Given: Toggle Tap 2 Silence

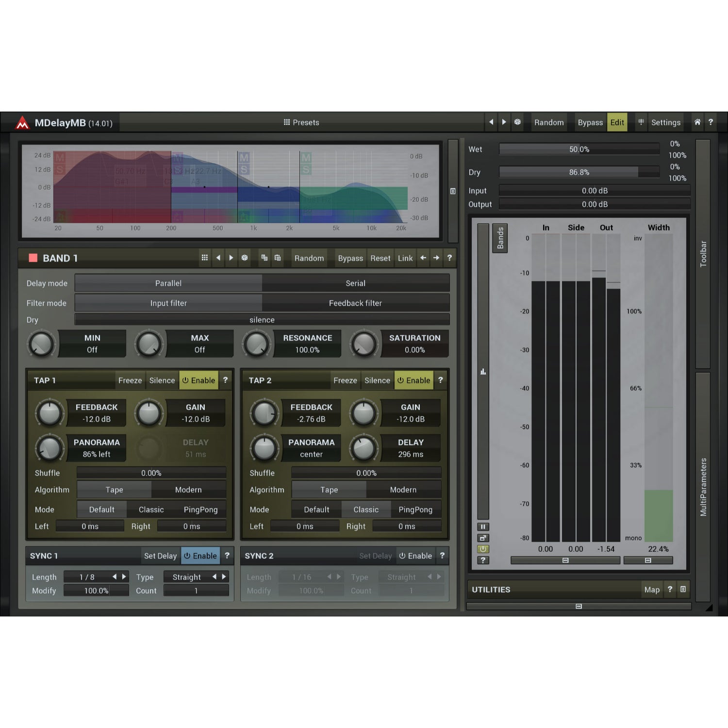Looking at the screenshot, I should pos(377,381).
